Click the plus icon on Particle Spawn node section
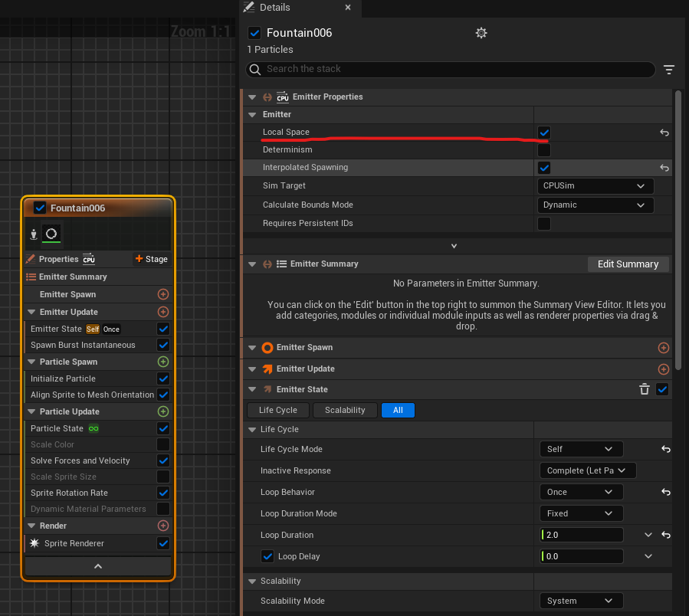 [x=162, y=362]
